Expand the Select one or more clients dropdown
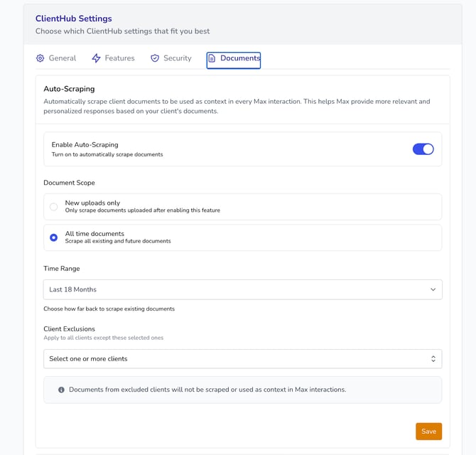 (242, 359)
